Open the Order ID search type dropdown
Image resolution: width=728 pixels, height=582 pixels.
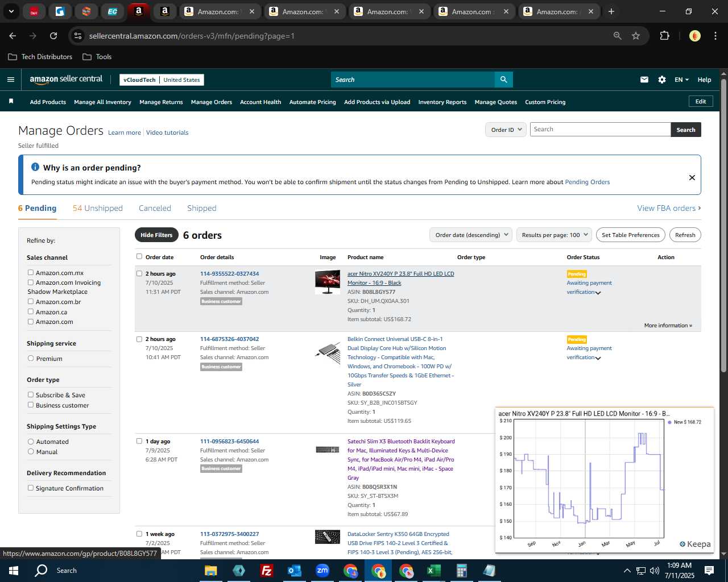coord(506,130)
